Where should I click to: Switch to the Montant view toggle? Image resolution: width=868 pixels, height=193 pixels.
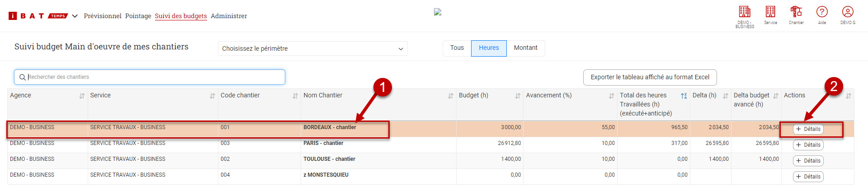tap(525, 48)
